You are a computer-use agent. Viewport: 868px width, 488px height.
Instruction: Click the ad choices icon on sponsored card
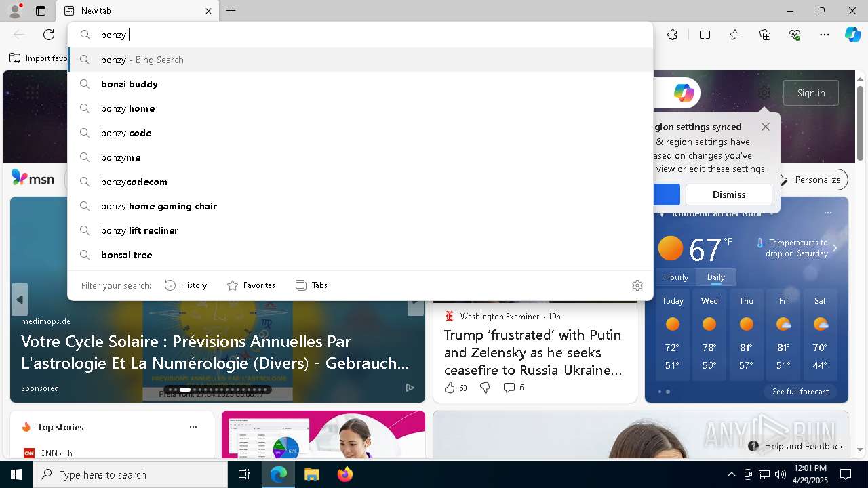(x=410, y=388)
